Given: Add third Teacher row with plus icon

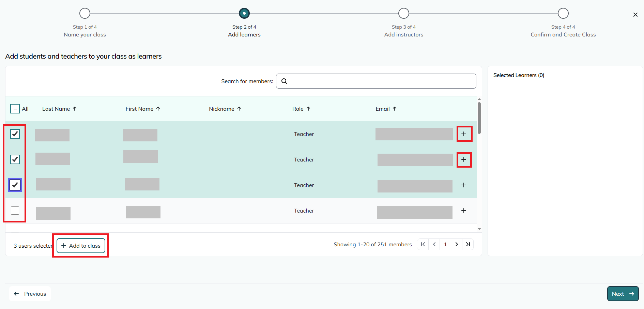Looking at the screenshot, I should (464, 185).
